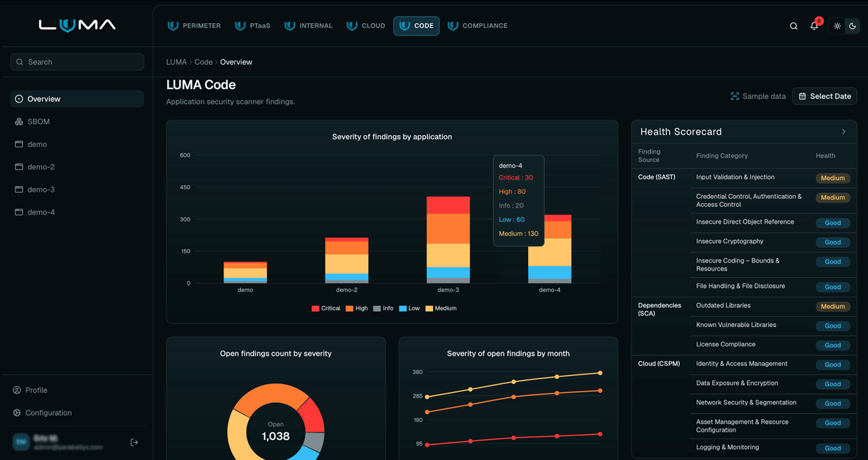Click 'Code (SAST)' finding source label

656,177
